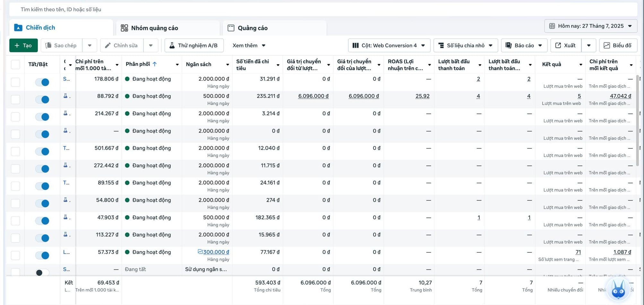
Task: Click the green Tạo create button
Action: (x=23, y=45)
